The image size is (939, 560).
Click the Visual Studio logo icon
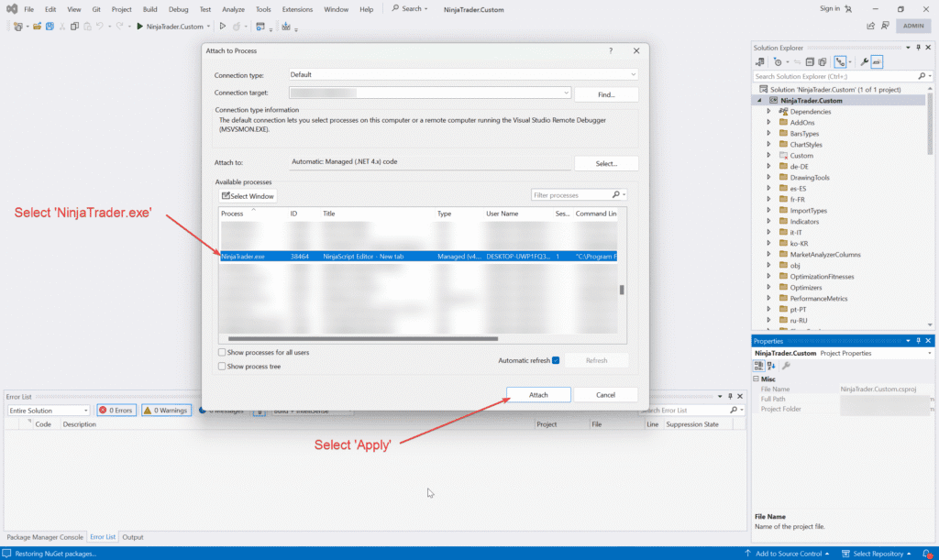point(12,9)
